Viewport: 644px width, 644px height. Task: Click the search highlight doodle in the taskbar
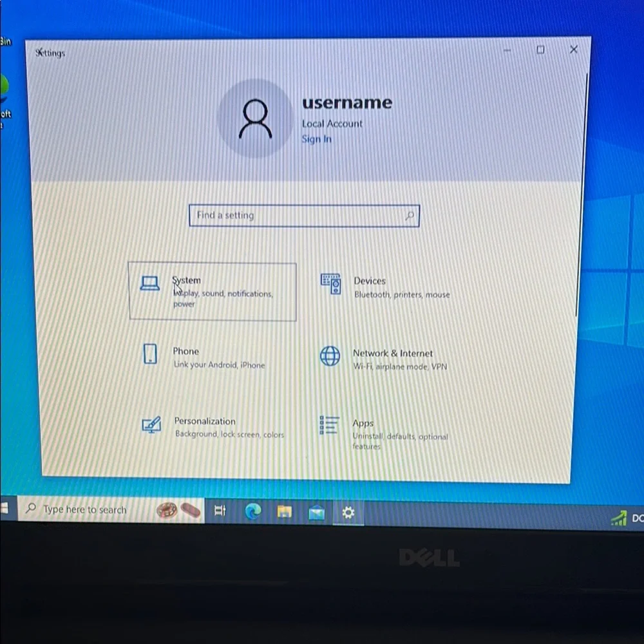[178, 511]
